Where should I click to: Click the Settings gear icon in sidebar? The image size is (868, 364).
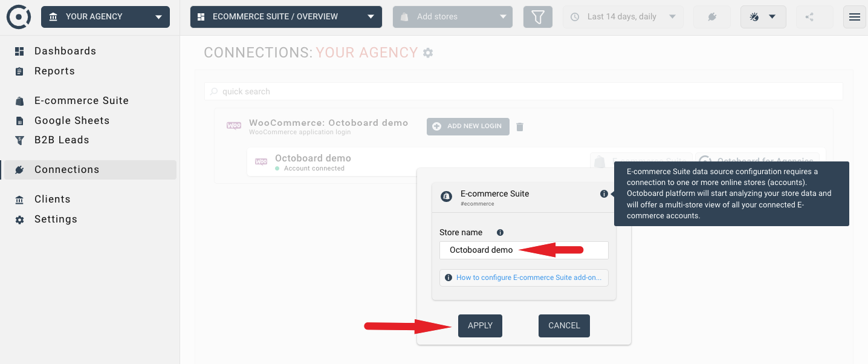19,219
